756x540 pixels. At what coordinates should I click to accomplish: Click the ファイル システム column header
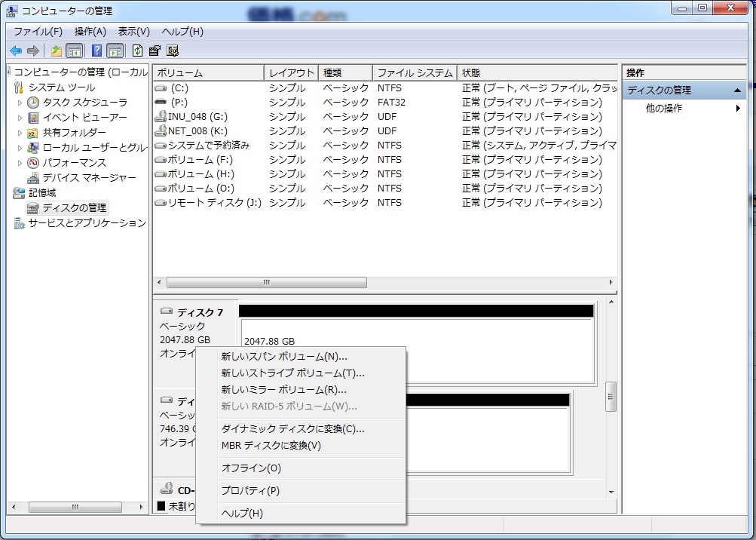pos(415,73)
